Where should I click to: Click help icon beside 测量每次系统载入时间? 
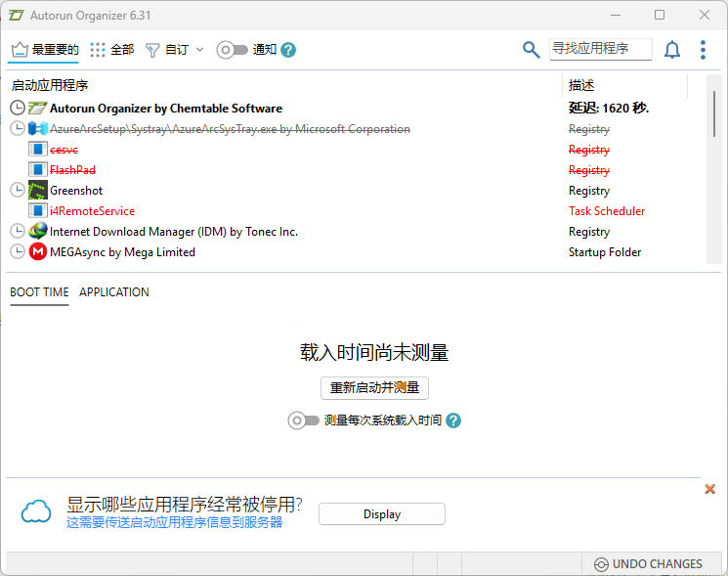click(453, 421)
